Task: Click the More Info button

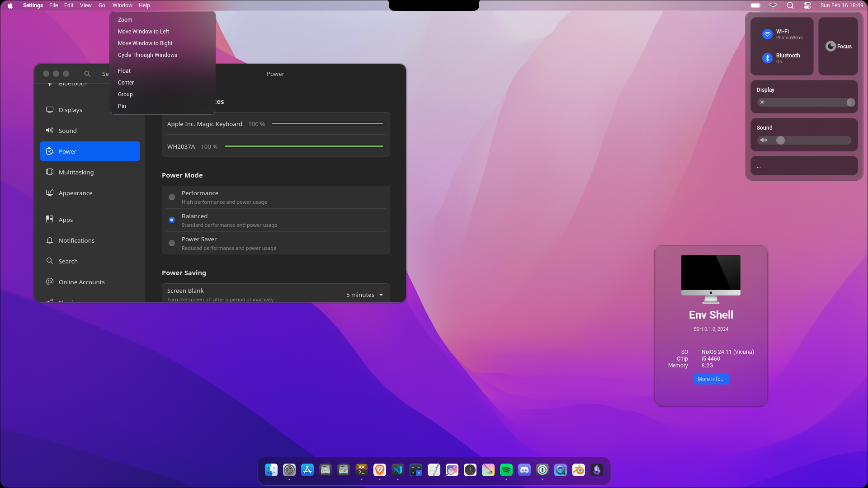Action: point(711,379)
